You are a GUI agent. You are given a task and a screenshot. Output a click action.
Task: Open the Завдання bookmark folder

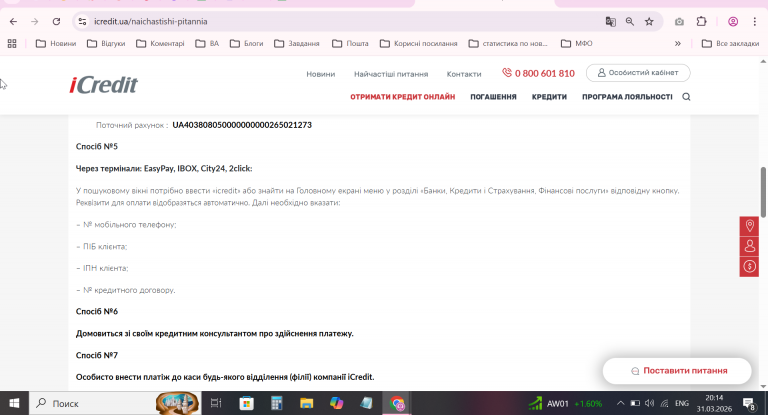(297, 44)
